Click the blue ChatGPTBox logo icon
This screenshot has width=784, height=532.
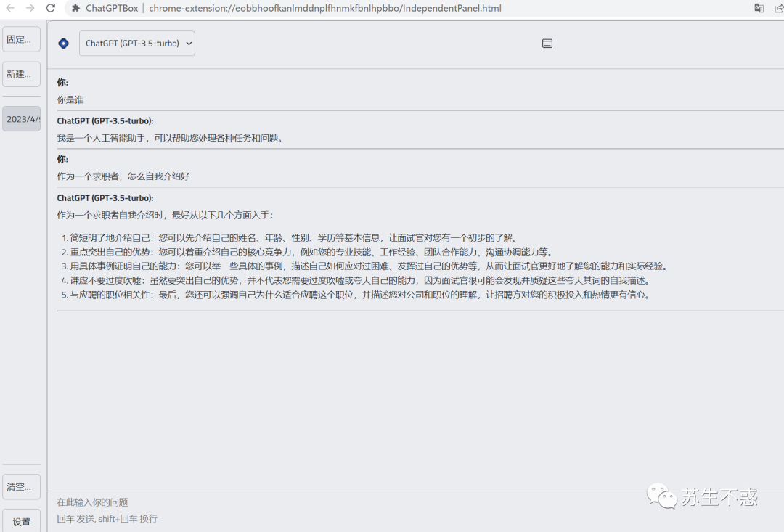click(63, 44)
